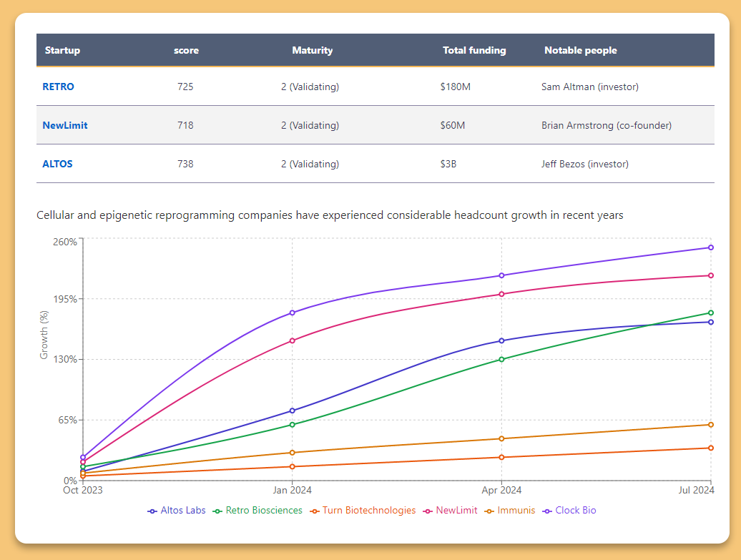
Task: Click NewLimit row maturity 2 (Validating)
Action: (x=310, y=125)
